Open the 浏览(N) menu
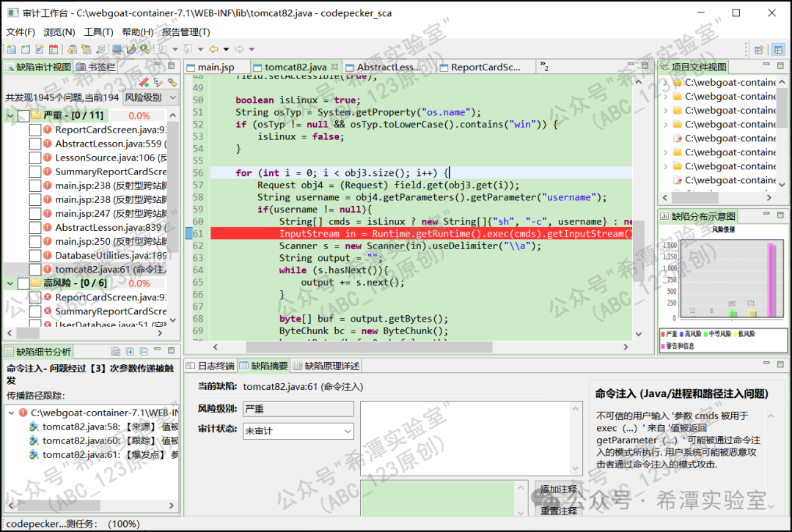The width and height of the screenshot is (792, 532). pyautogui.click(x=59, y=32)
